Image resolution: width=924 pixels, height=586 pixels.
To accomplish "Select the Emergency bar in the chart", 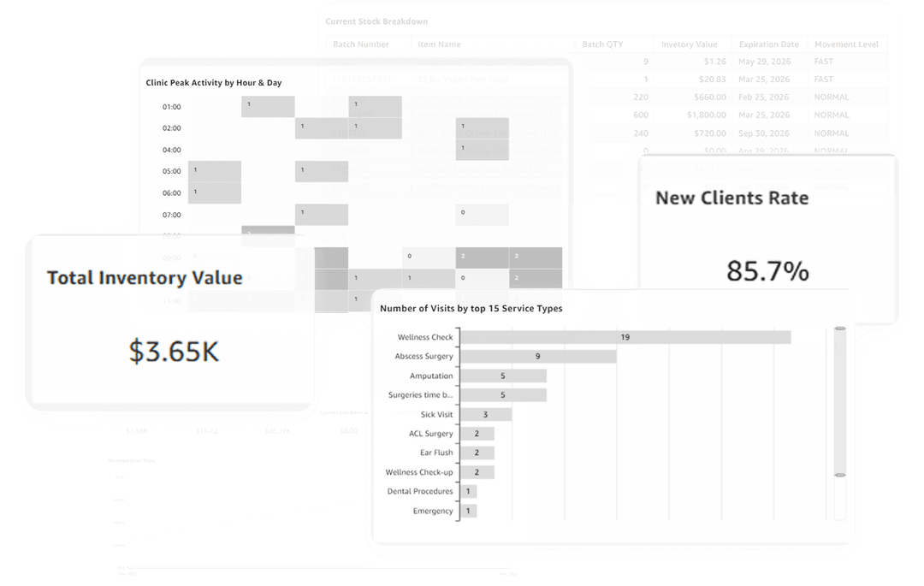I will (468, 512).
